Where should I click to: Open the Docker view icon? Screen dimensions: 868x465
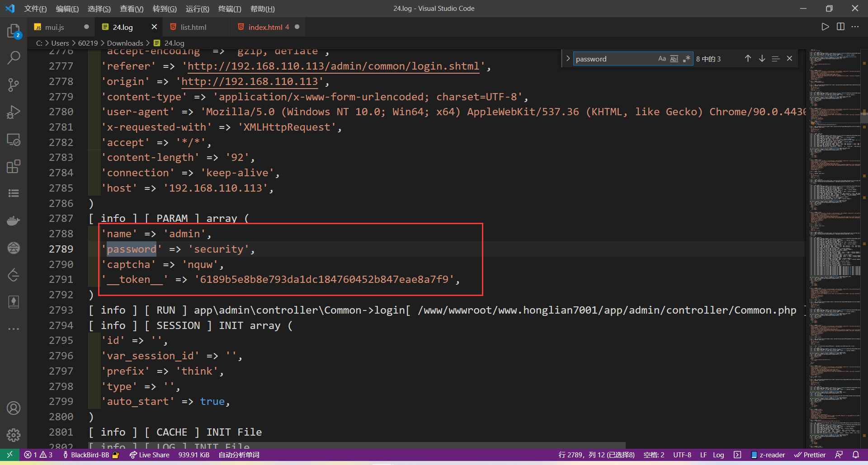point(14,221)
